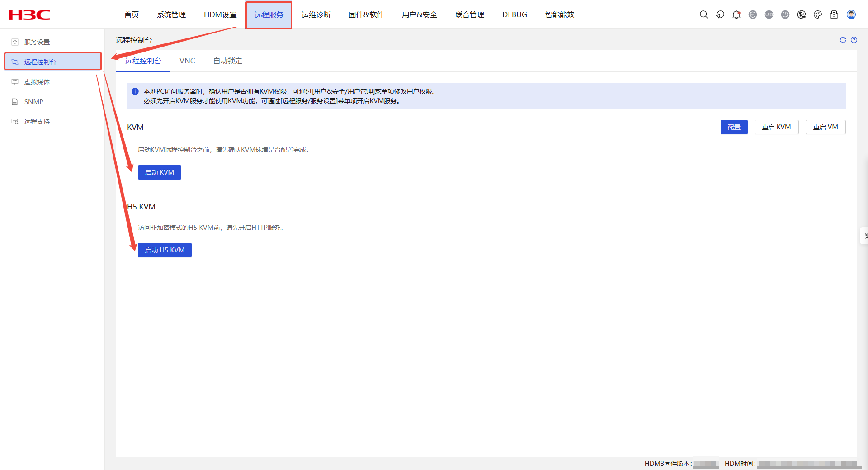Open the language switch globe icon

coord(801,14)
